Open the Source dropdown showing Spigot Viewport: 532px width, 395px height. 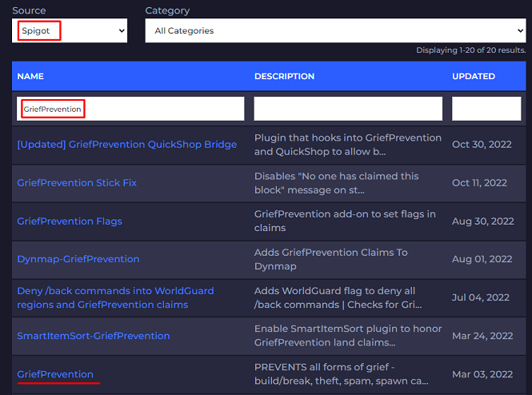point(70,31)
